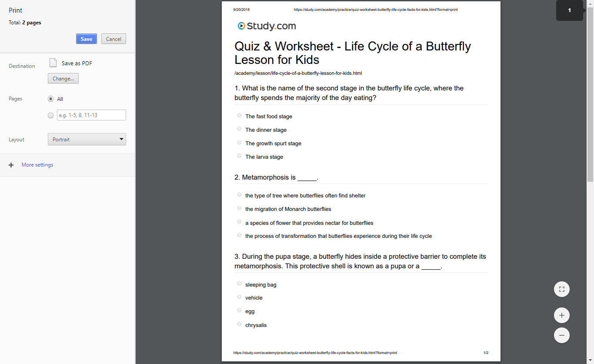
Task: Select the custom page range radio button
Action: 50,115
